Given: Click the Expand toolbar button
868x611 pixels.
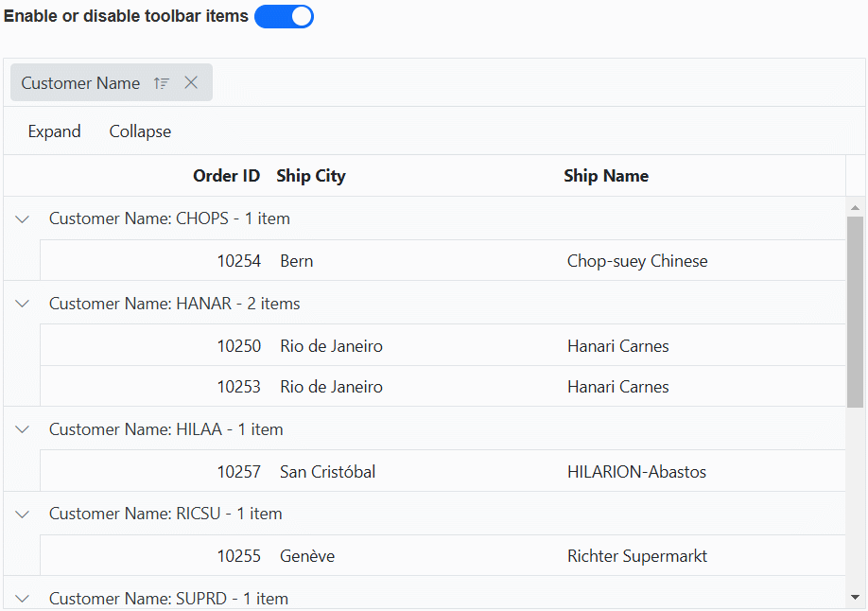Looking at the screenshot, I should pyautogui.click(x=54, y=131).
